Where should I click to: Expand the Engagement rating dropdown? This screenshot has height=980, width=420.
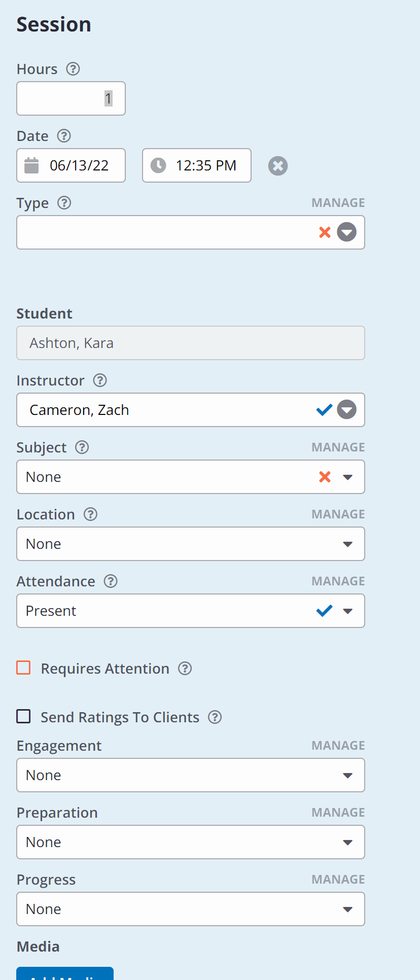pyautogui.click(x=191, y=775)
